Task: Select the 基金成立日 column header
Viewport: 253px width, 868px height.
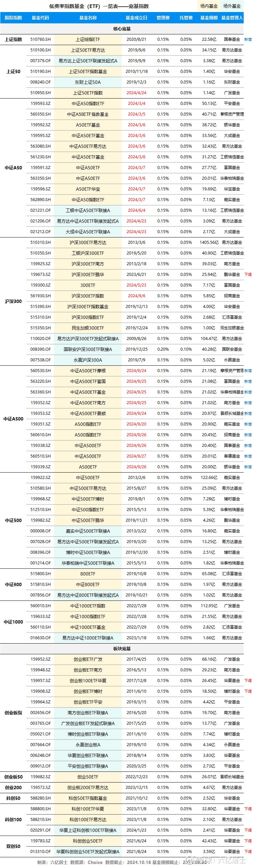Action: 136,18
